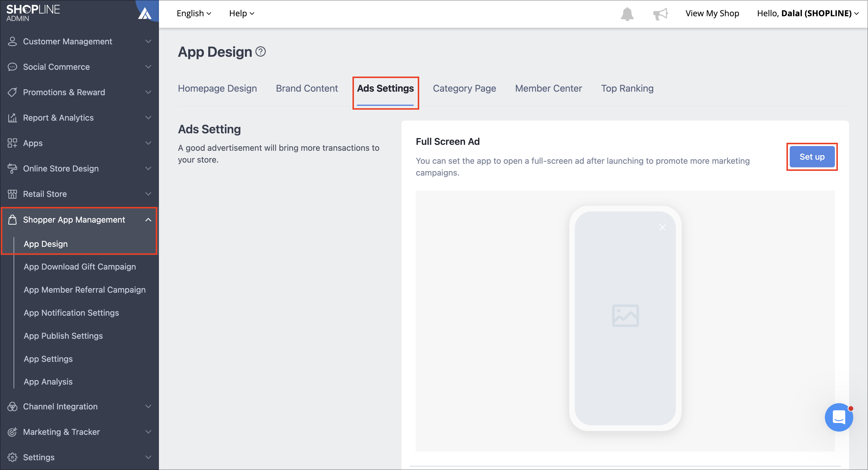The width and height of the screenshot is (868, 470).
Task: Expand Marketing & Tracker chevron
Action: tap(148, 432)
